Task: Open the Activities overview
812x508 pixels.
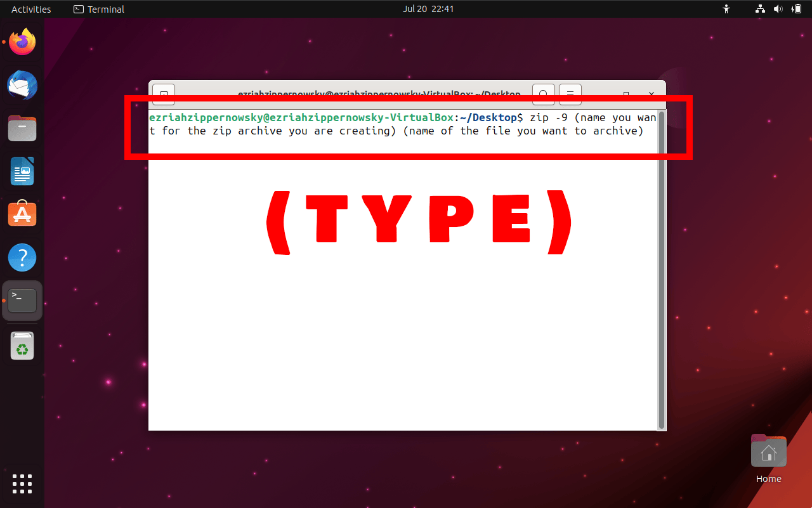Action: tap(30, 9)
